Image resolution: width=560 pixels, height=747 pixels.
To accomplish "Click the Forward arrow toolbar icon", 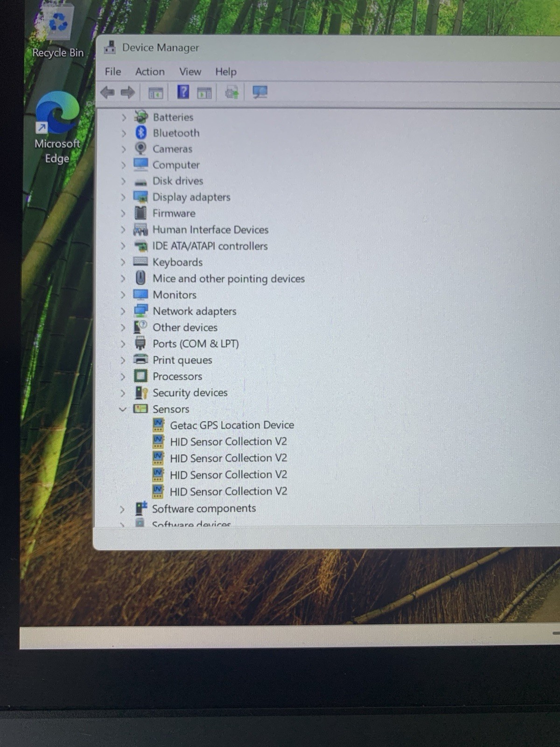I will tap(127, 92).
